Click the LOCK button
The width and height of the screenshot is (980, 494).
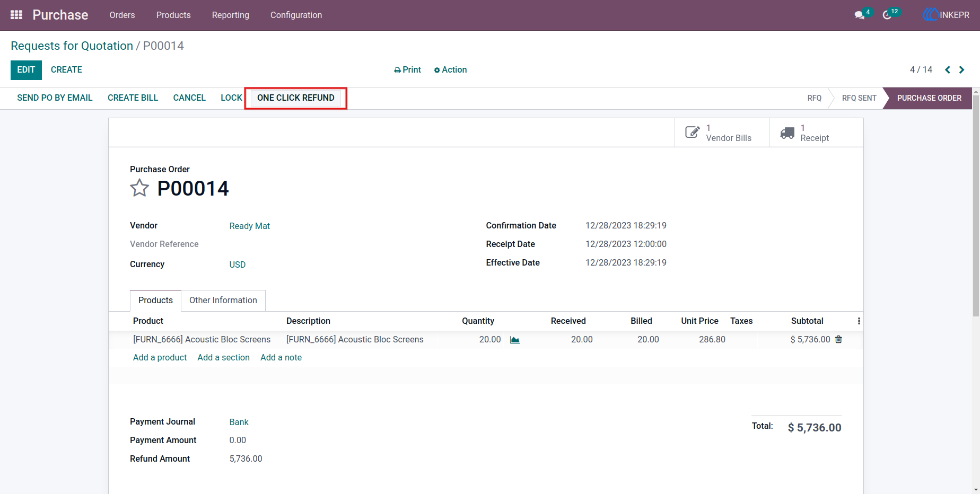tap(231, 98)
